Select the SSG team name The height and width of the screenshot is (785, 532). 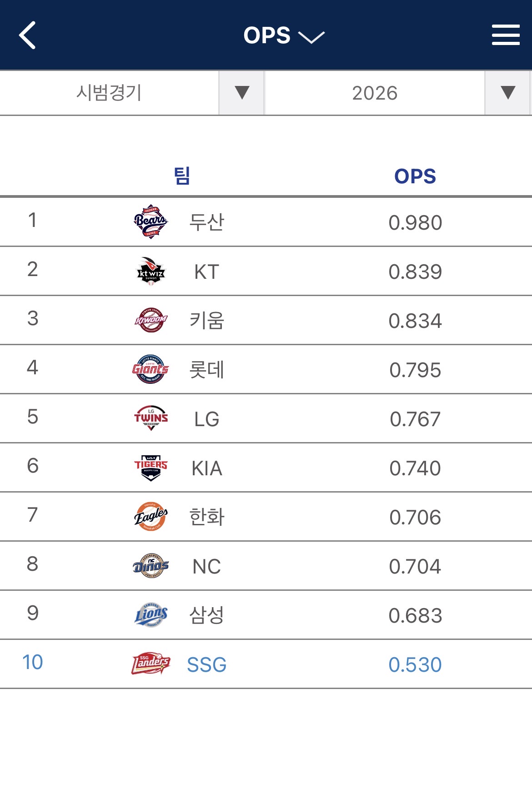click(206, 665)
